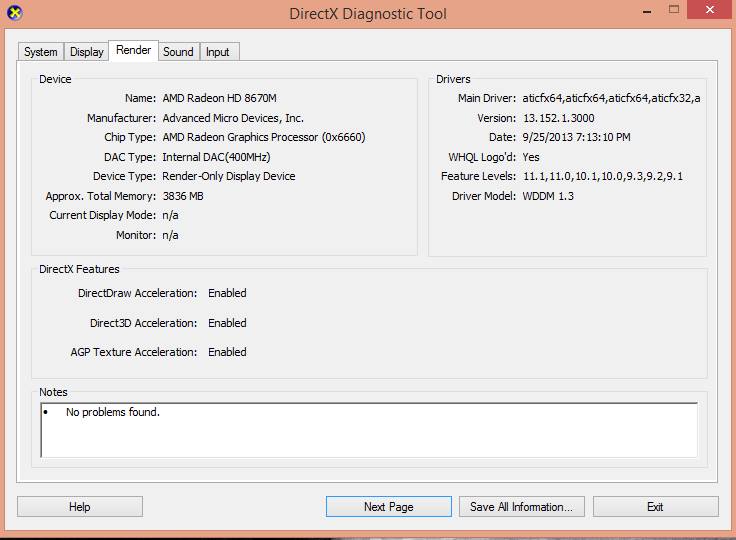Viewport: 736px width, 540px height.
Task: Click the Next Page button
Action: tap(389, 507)
